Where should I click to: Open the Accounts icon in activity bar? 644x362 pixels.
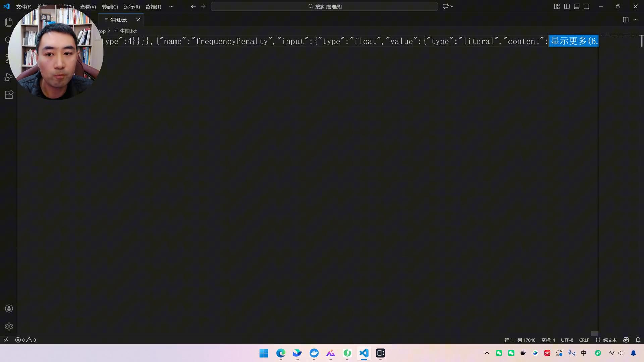pyautogui.click(x=9, y=308)
